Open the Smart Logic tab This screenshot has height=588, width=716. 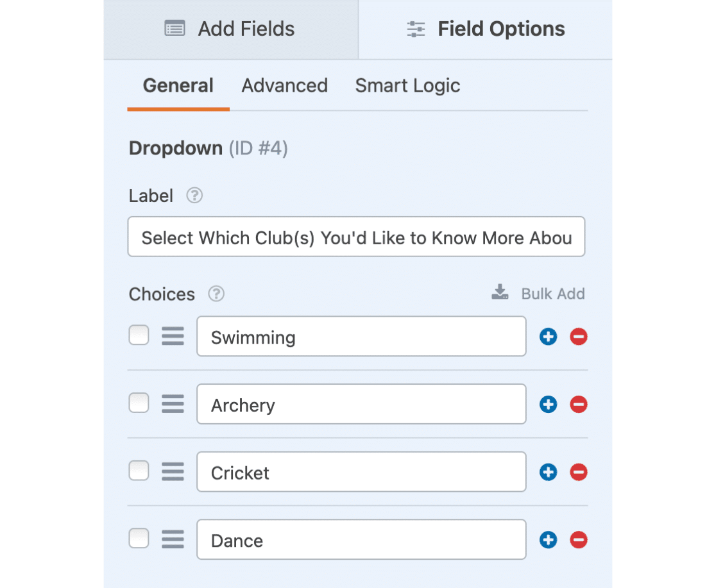click(408, 86)
